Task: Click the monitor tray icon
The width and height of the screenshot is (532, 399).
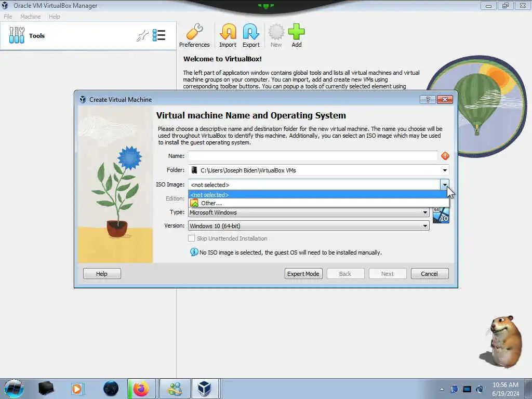Action: click(x=467, y=389)
